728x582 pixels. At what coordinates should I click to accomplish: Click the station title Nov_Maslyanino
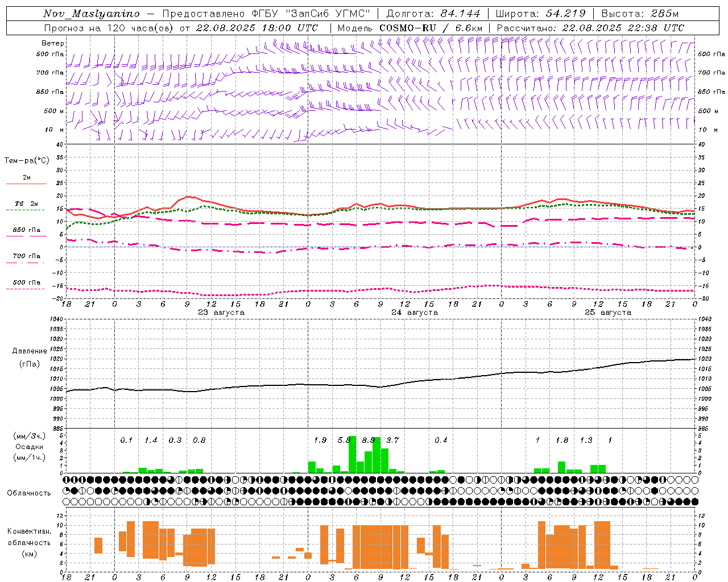[92, 14]
